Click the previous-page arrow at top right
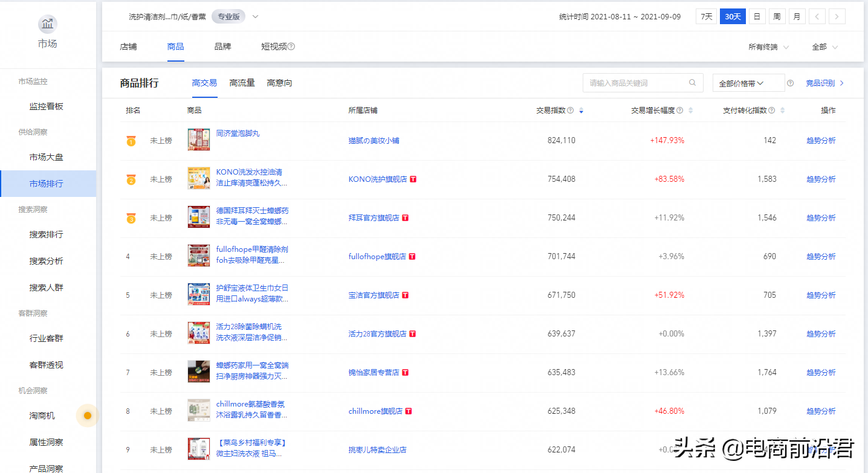The height and width of the screenshot is (473, 868). click(x=817, y=16)
